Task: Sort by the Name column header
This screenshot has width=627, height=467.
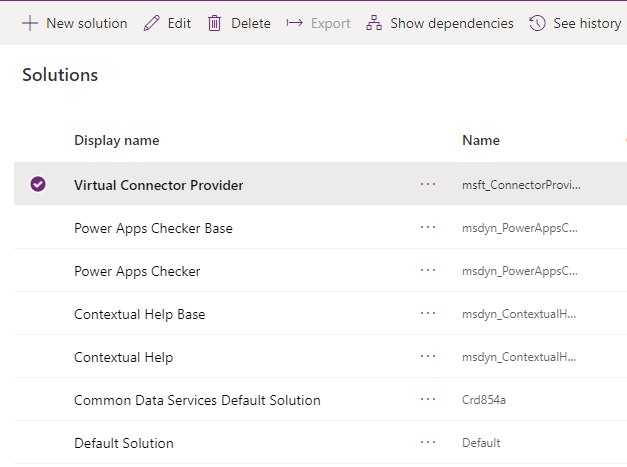Action: pyautogui.click(x=481, y=140)
